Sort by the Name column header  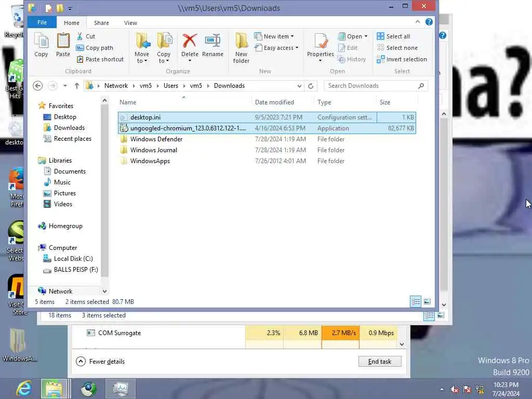point(183,102)
